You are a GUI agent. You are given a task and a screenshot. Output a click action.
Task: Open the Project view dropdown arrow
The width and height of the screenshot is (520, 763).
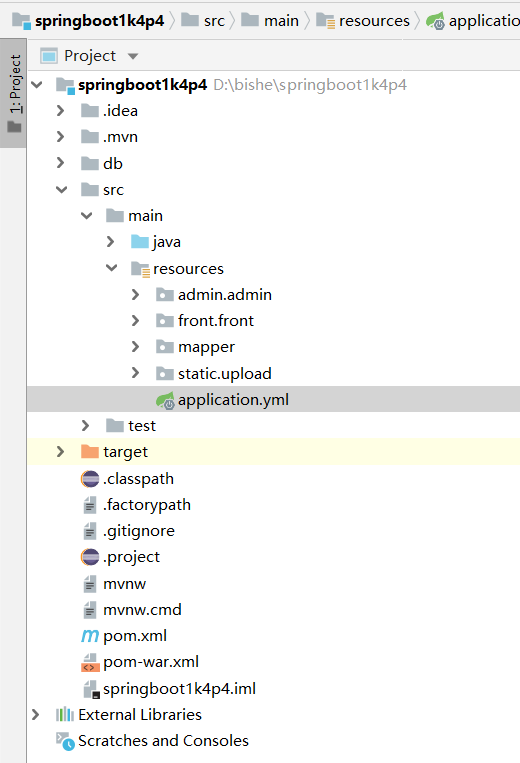(133, 56)
